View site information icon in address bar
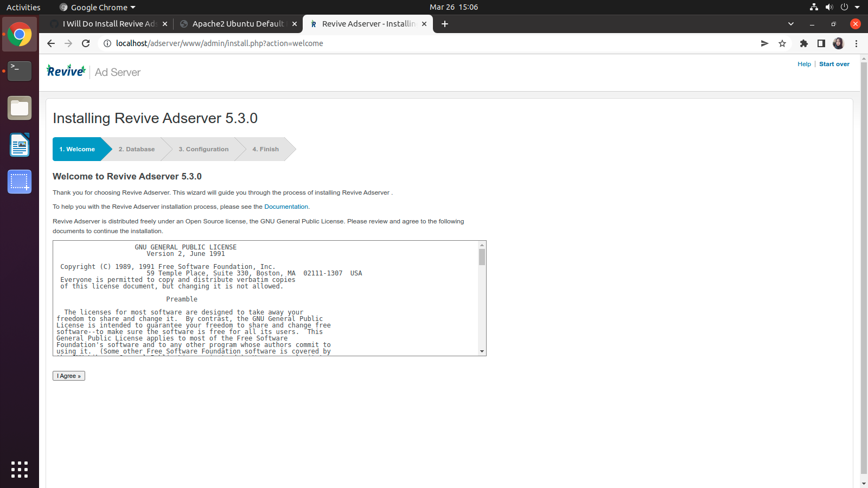This screenshot has width=868, height=488. 107,43
